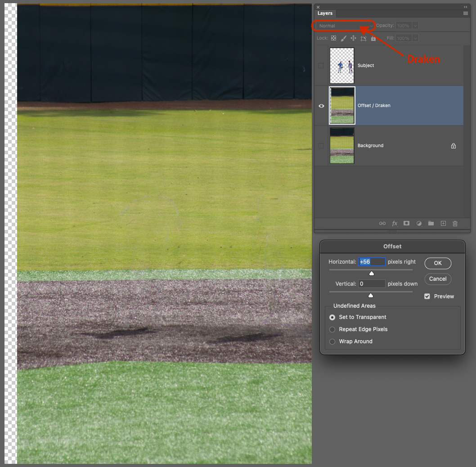Toggle the lock all padlock icon

(373, 38)
